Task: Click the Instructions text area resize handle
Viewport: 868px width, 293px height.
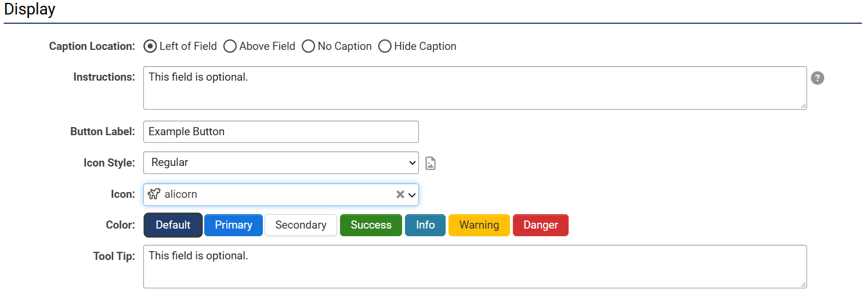Action: (803, 106)
